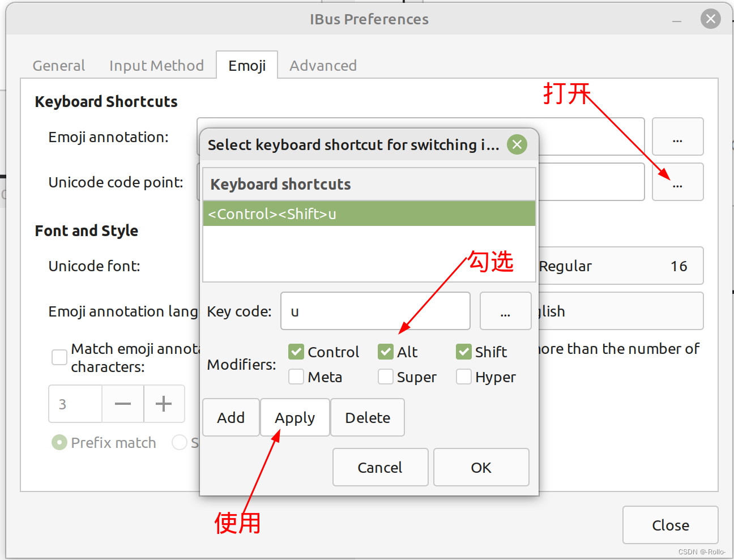Open the Emoji annotation shortcut editor
Viewport: 734px width, 560px height.
(x=677, y=136)
